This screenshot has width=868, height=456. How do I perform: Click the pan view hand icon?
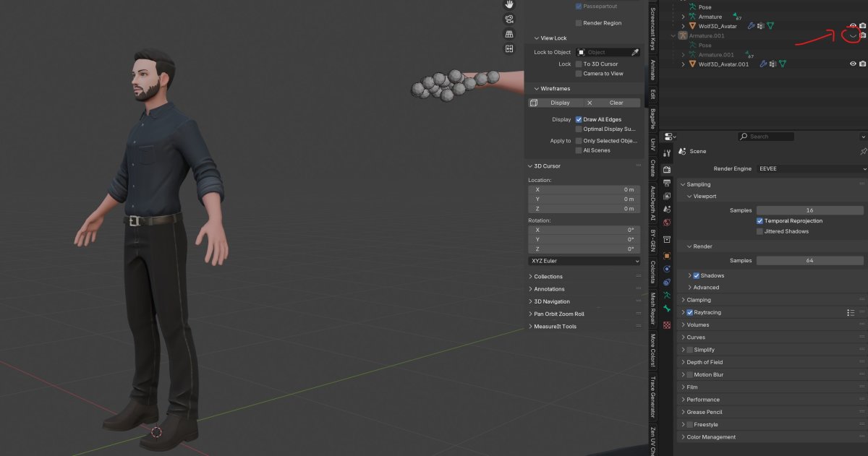510,4
